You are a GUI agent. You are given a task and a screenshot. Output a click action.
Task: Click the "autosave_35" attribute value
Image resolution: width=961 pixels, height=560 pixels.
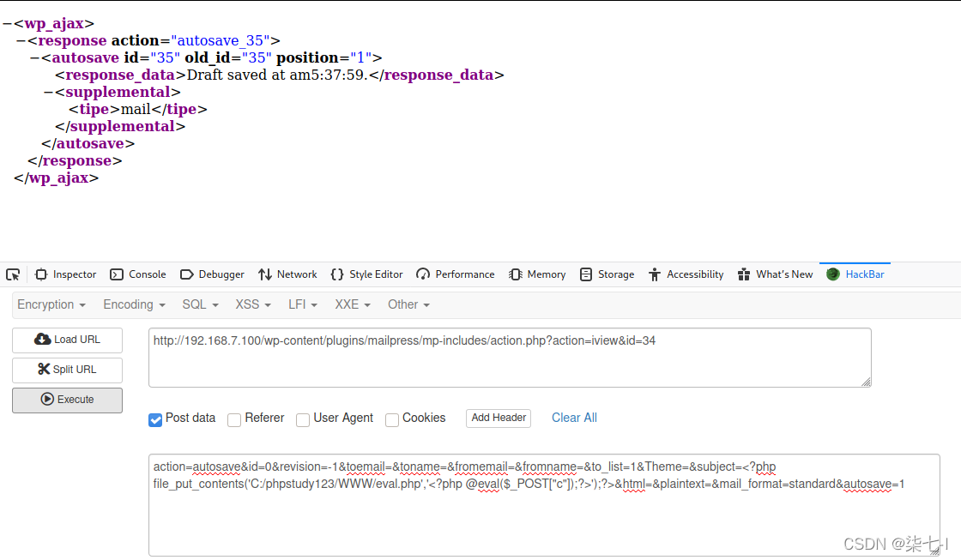click(220, 40)
